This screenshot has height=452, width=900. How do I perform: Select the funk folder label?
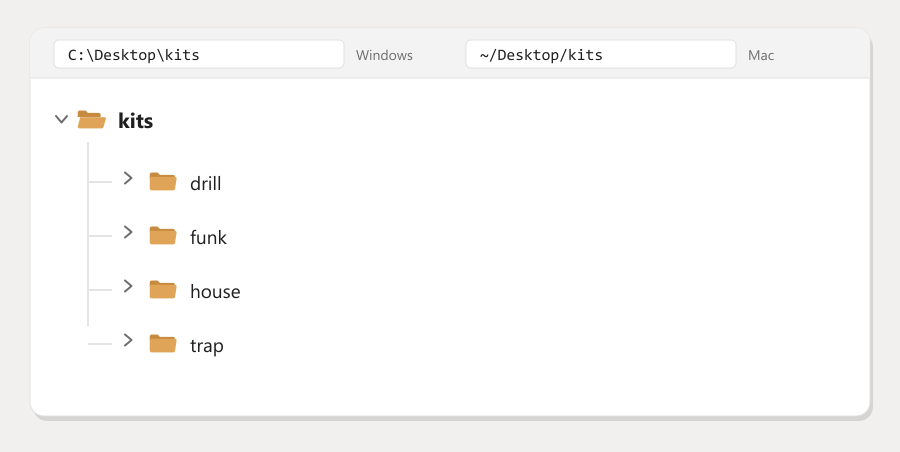(x=208, y=237)
